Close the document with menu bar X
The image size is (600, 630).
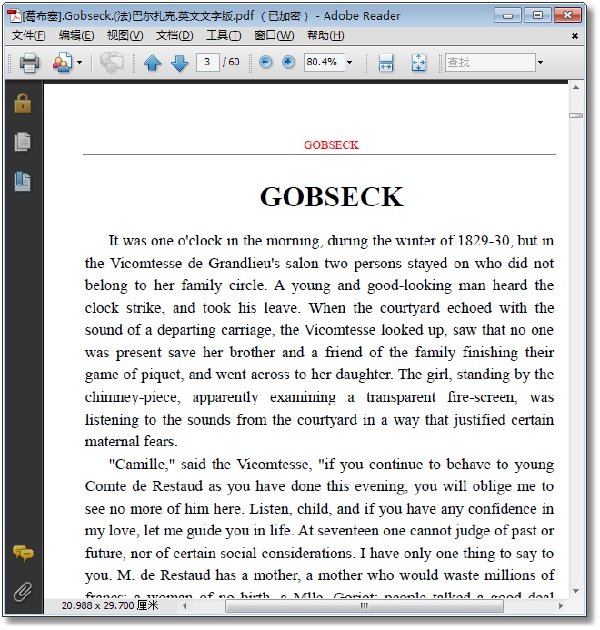tap(575, 36)
